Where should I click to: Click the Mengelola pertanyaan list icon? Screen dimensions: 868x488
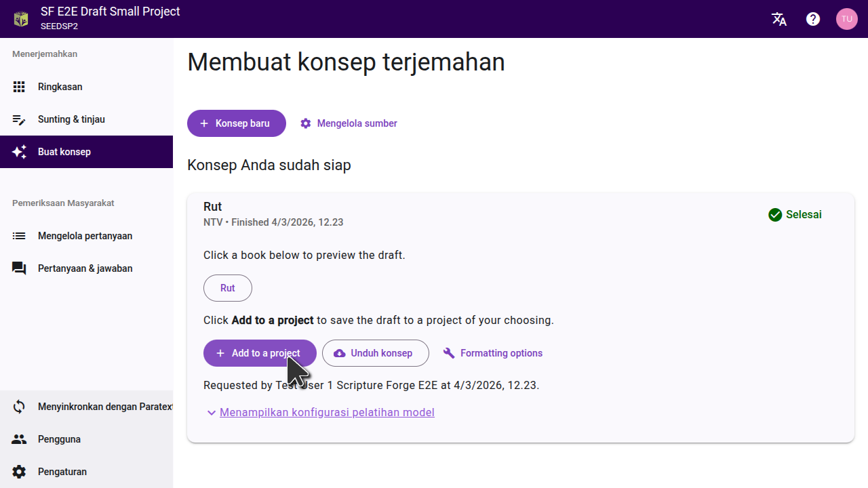(x=19, y=236)
